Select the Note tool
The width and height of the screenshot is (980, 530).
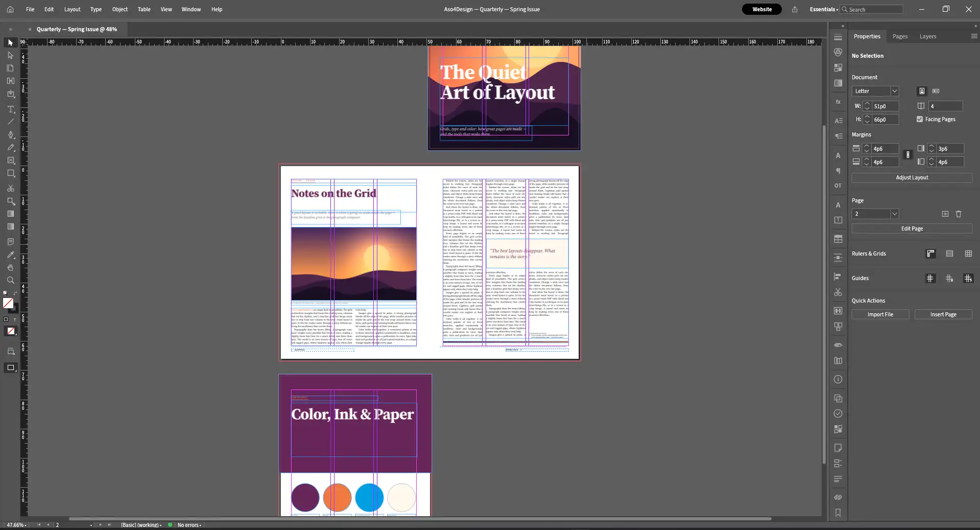click(x=10, y=242)
